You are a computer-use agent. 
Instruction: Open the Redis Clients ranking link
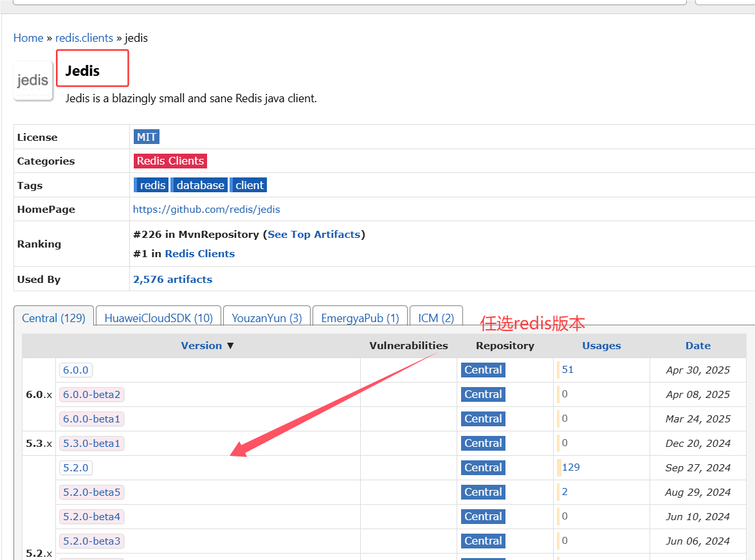click(x=200, y=254)
